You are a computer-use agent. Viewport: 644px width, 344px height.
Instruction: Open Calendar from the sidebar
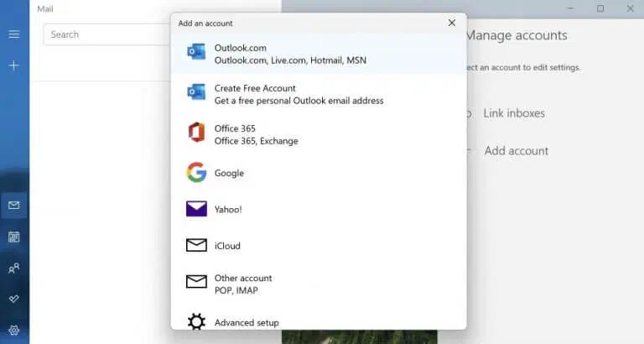14,237
